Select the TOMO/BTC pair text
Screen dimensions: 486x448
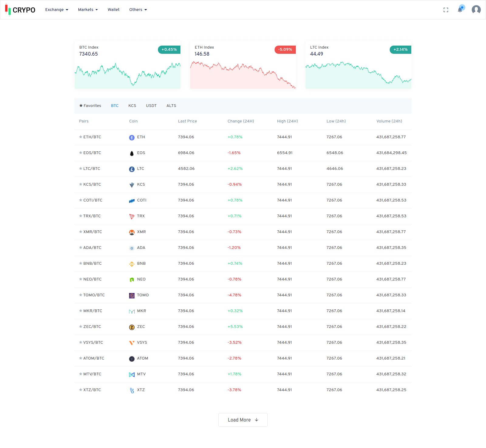coord(94,295)
